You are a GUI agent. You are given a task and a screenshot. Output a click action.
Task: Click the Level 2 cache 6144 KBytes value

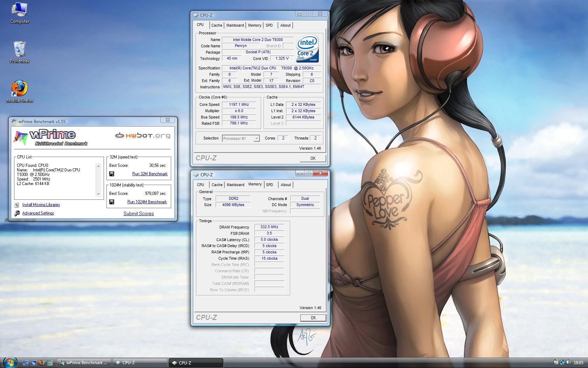click(x=303, y=117)
